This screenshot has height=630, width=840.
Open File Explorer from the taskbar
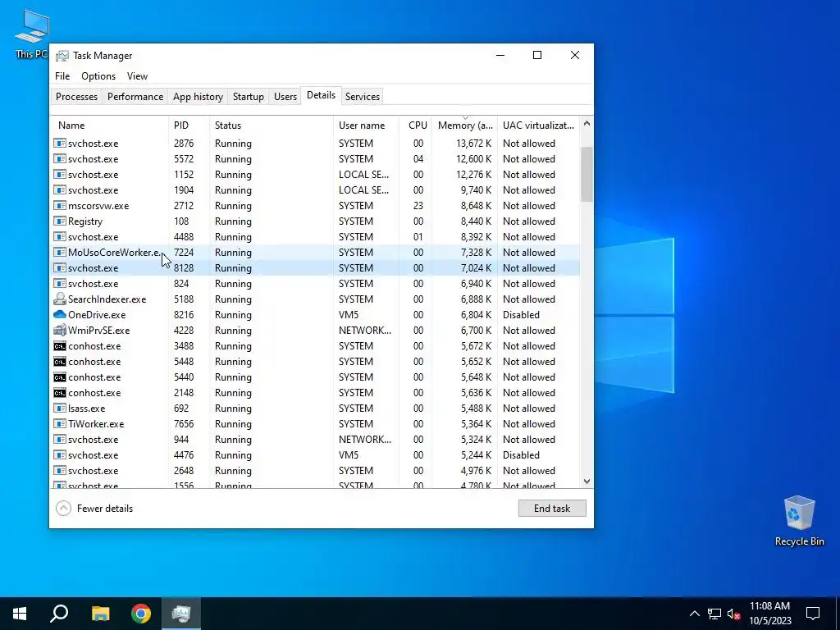click(100, 614)
